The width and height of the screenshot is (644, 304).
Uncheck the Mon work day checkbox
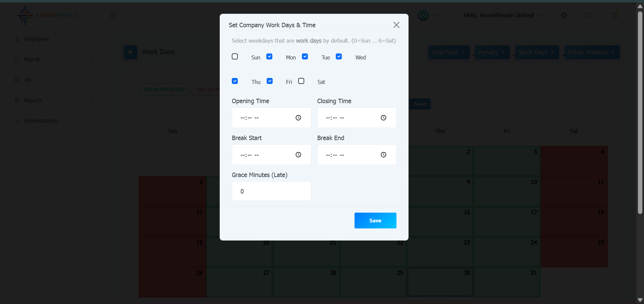click(x=269, y=56)
